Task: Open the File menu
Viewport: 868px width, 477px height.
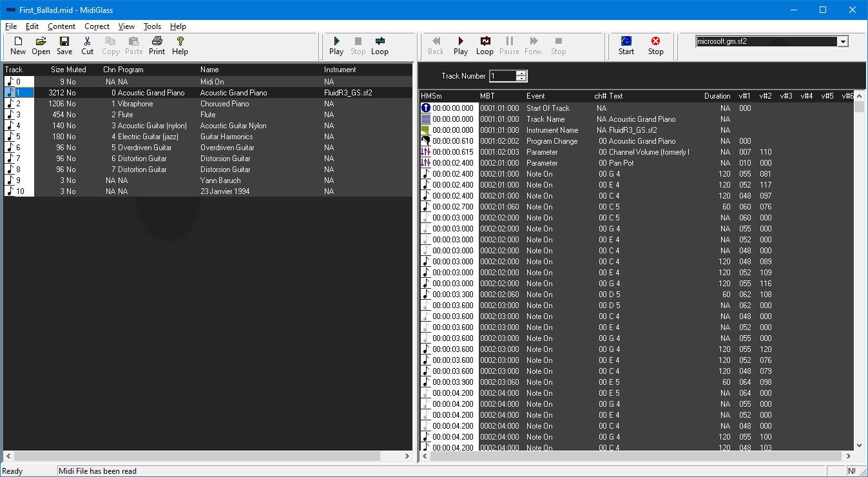Action: [11, 26]
